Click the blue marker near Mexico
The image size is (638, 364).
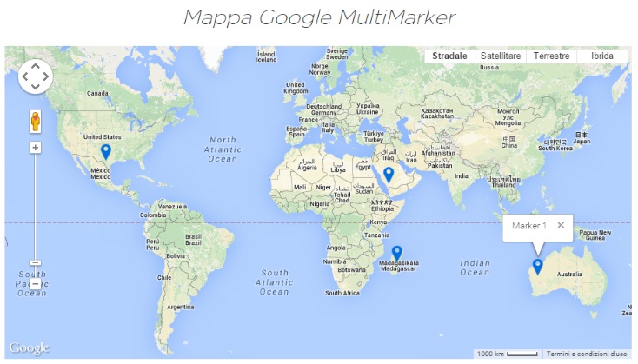(x=106, y=152)
